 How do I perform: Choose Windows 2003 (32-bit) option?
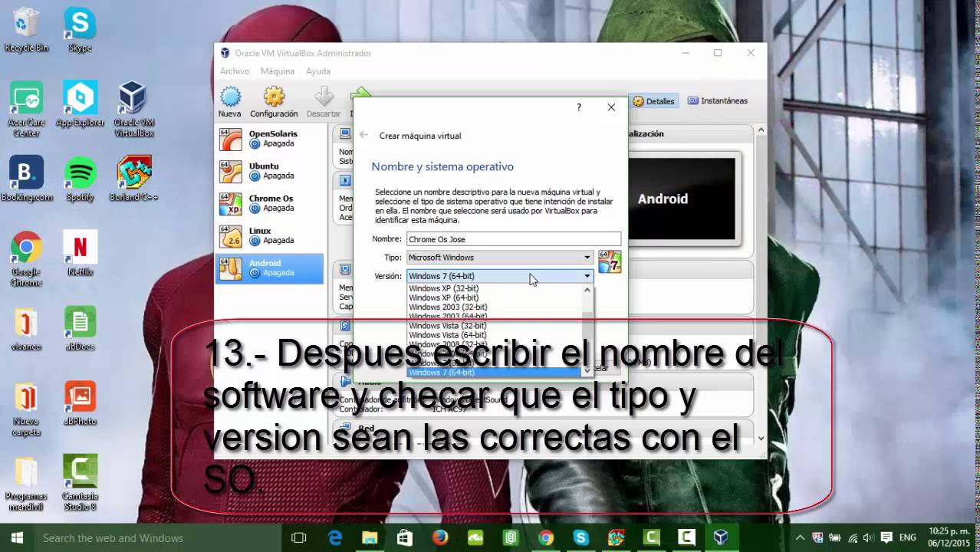coord(448,307)
